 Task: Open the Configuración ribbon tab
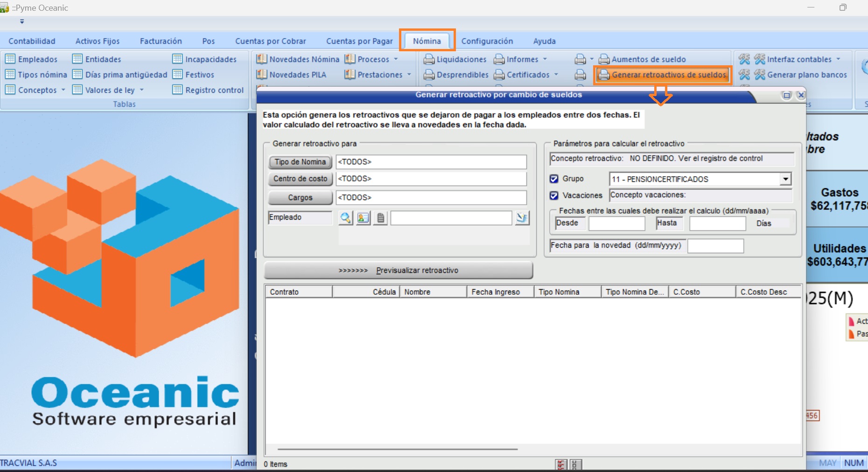point(487,41)
